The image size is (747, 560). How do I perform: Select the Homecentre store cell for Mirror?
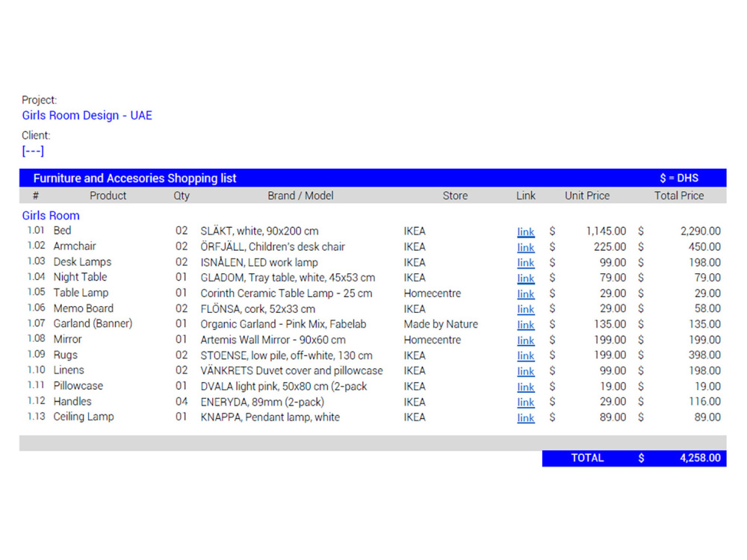tap(432, 340)
